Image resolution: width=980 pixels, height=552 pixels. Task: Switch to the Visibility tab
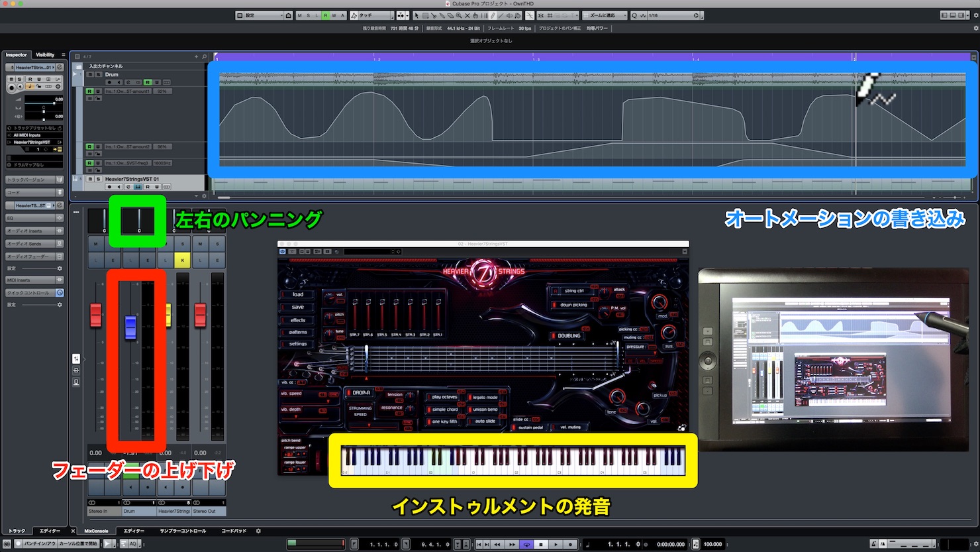(x=45, y=55)
